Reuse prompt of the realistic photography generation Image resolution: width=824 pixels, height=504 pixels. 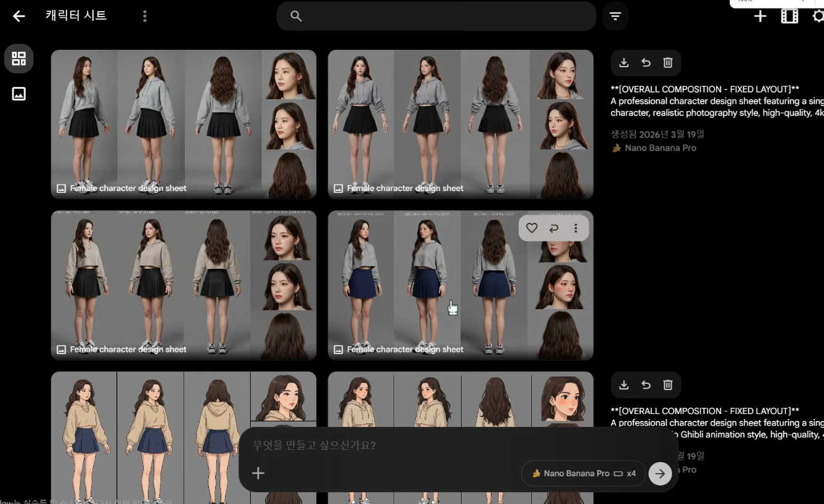point(646,63)
